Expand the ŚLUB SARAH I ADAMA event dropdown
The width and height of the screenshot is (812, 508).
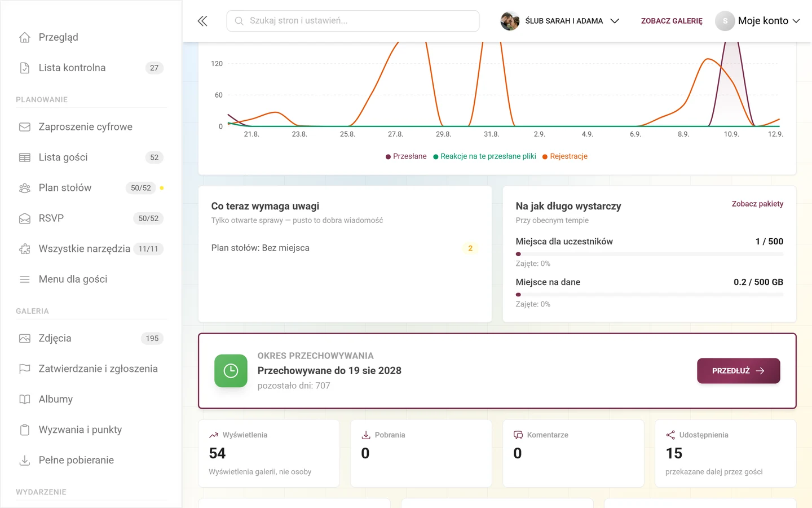(561, 21)
